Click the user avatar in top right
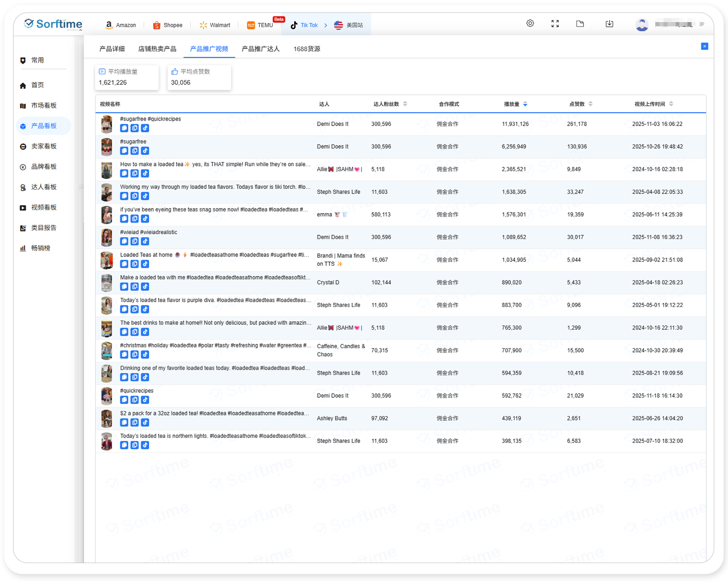This screenshot has width=728, height=582. (642, 25)
